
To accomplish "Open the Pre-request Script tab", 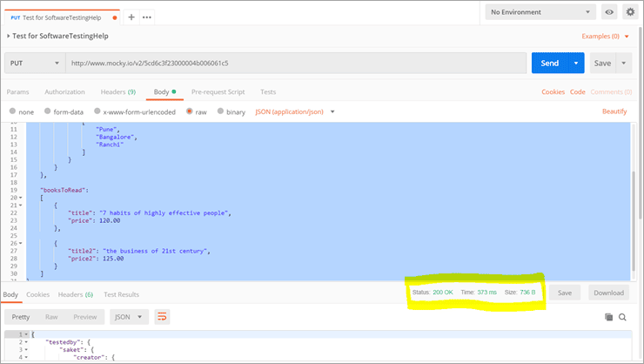I will pos(218,91).
